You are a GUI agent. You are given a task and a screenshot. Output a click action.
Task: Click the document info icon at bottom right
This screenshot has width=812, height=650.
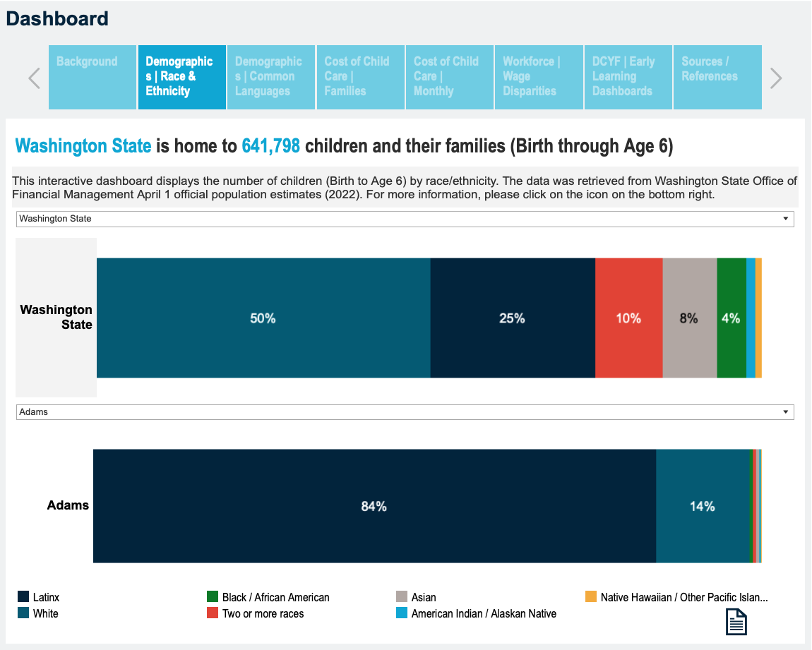point(736,622)
